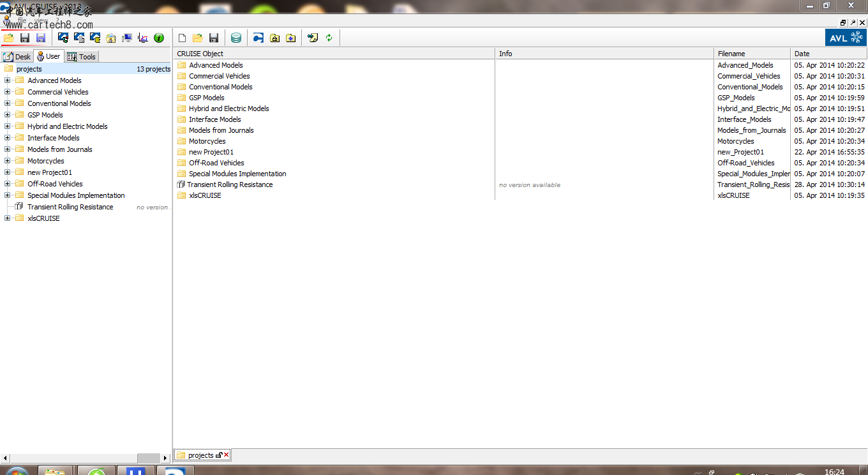Sort by the Filename column header

[752, 54]
